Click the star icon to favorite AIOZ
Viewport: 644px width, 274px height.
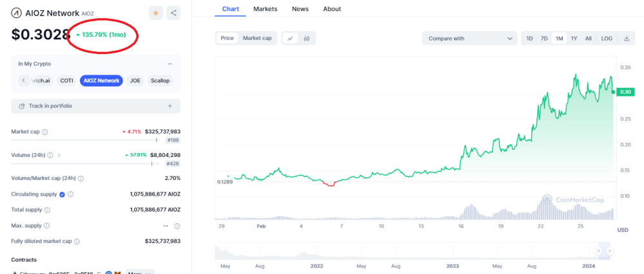[x=156, y=13]
